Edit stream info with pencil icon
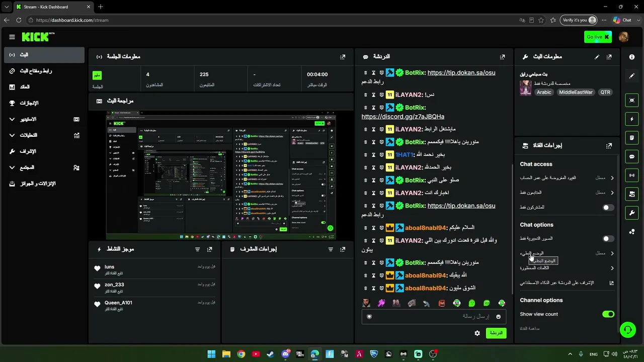This screenshot has height=362, width=644. [x=597, y=57]
